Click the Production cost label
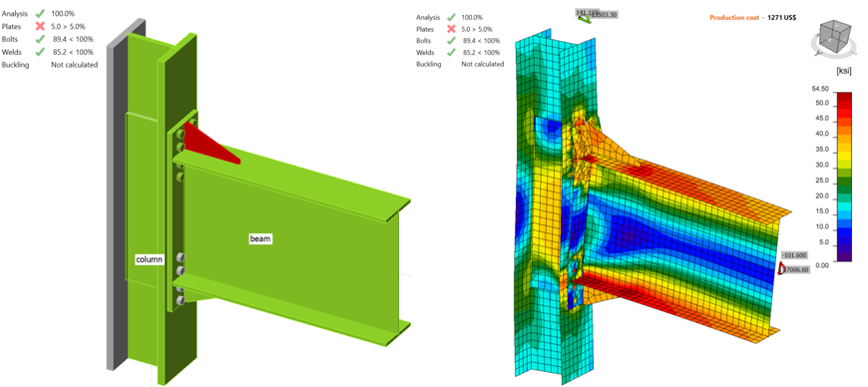868x387 pixels. pyautogui.click(x=734, y=18)
